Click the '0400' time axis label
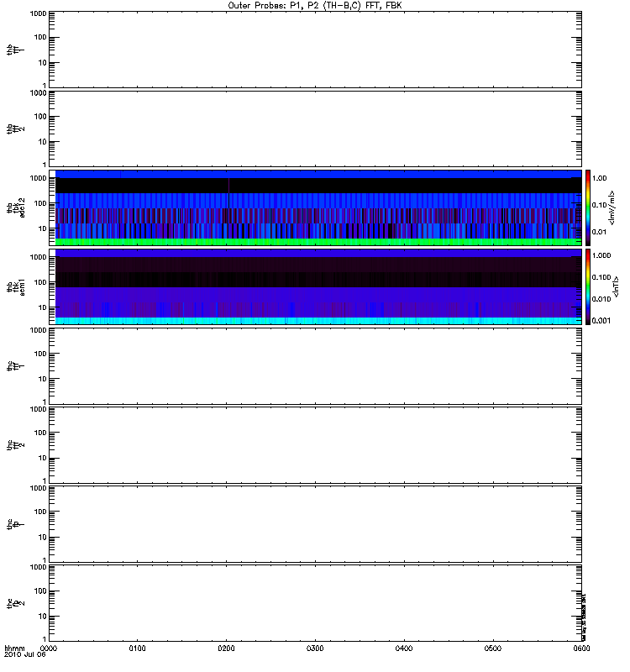This screenshot has height=672, width=630. pyautogui.click(x=404, y=648)
